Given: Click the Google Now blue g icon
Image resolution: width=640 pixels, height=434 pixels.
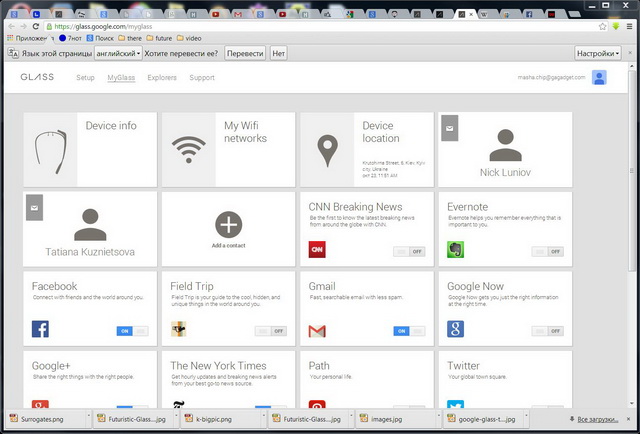Looking at the screenshot, I should [456, 329].
